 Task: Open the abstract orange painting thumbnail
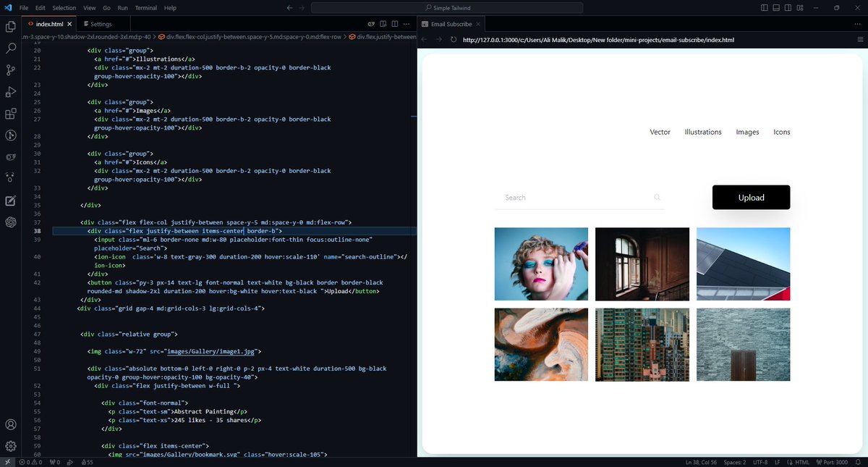(541, 345)
